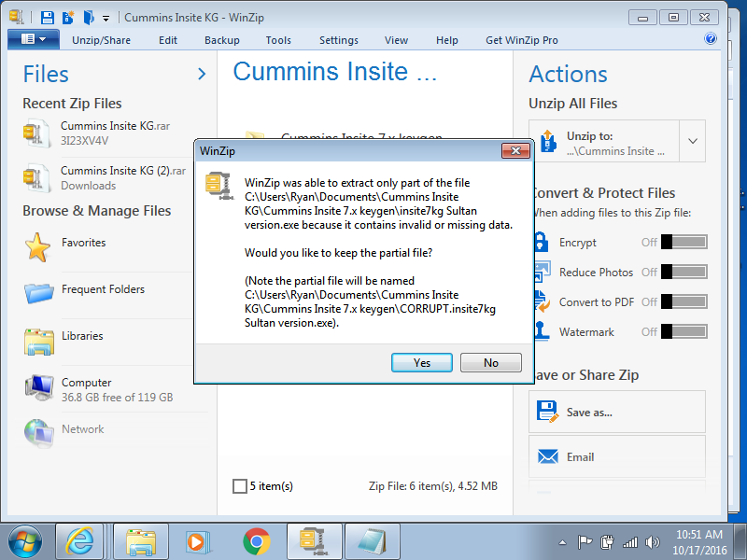Open the Tools tab
The image size is (747, 560).
[x=278, y=40]
